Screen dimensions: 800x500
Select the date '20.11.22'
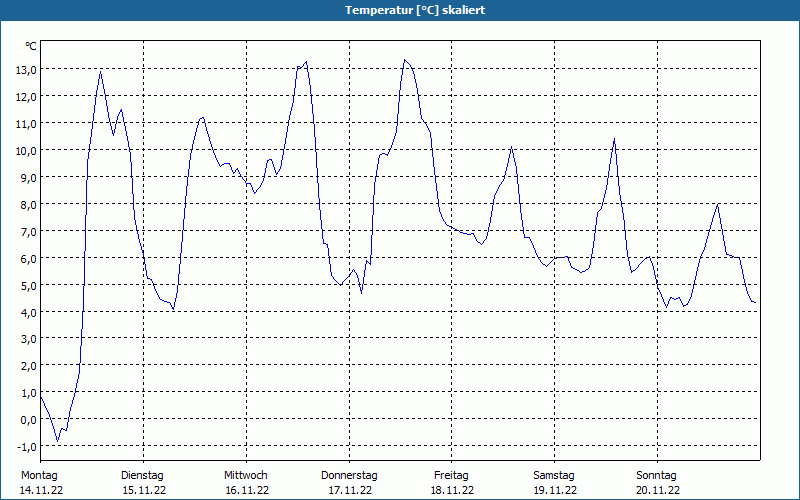click(x=658, y=490)
